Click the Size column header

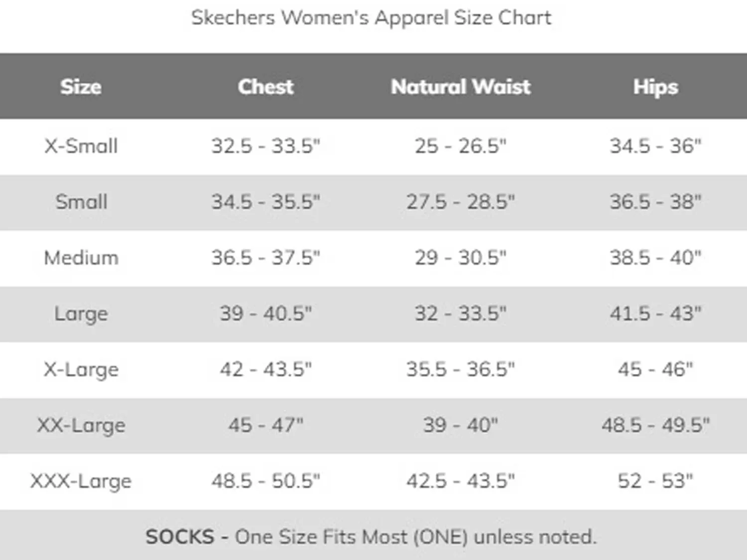pos(81,87)
